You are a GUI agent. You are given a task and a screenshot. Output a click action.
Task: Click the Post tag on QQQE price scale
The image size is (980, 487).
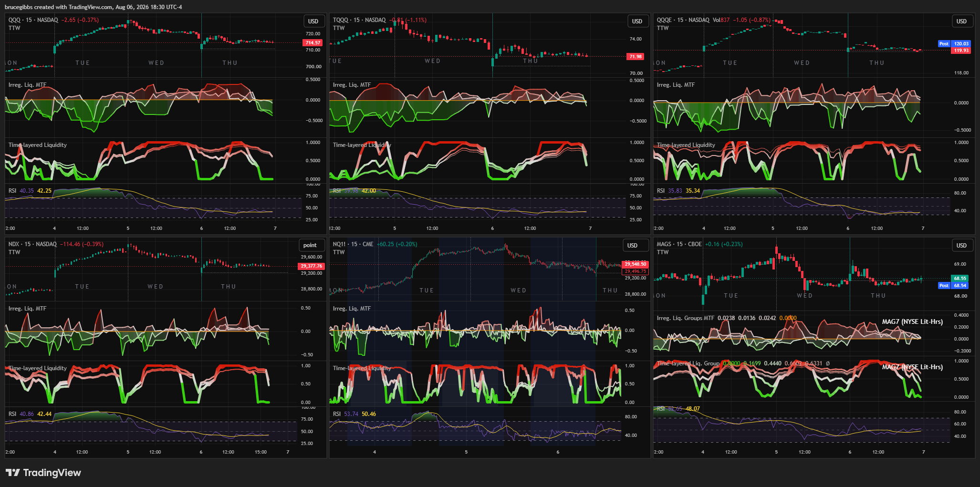(x=944, y=44)
